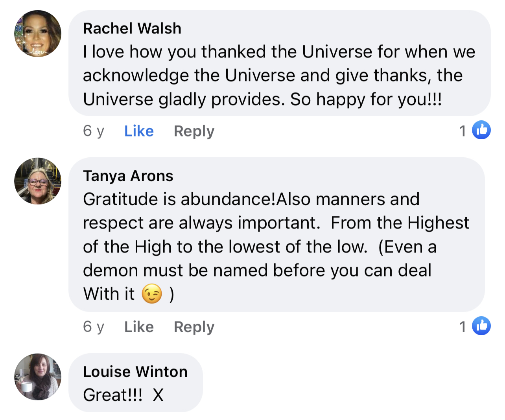The width and height of the screenshot is (505, 420).
Task: Select Tanya Arons' gratitude comment bubble
Action: (x=277, y=235)
